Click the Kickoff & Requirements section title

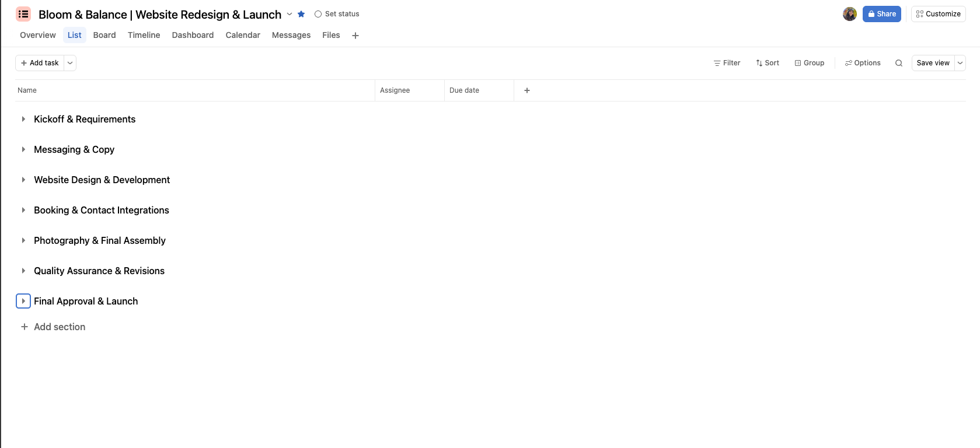85,119
